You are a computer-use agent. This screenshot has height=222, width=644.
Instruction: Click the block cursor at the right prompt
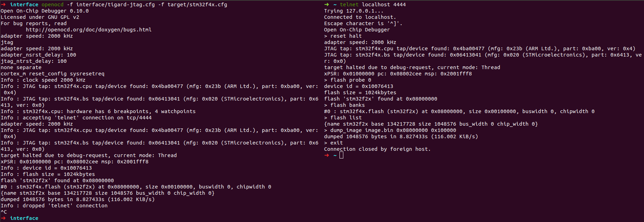(x=342, y=155)
